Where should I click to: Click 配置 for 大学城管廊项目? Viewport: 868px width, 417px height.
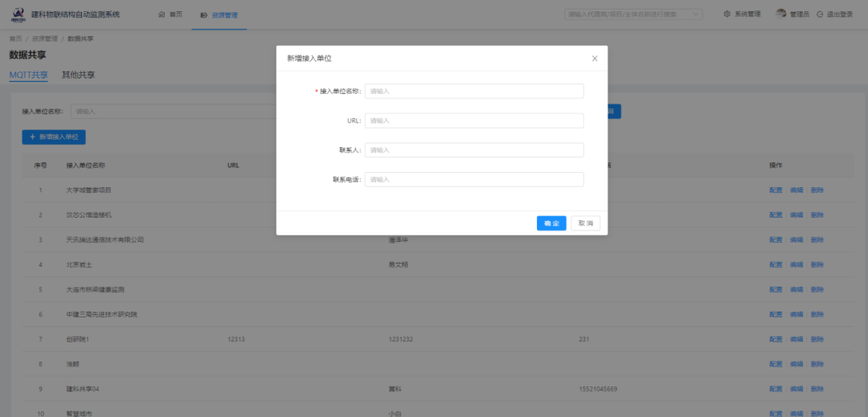tap(776, 190)
